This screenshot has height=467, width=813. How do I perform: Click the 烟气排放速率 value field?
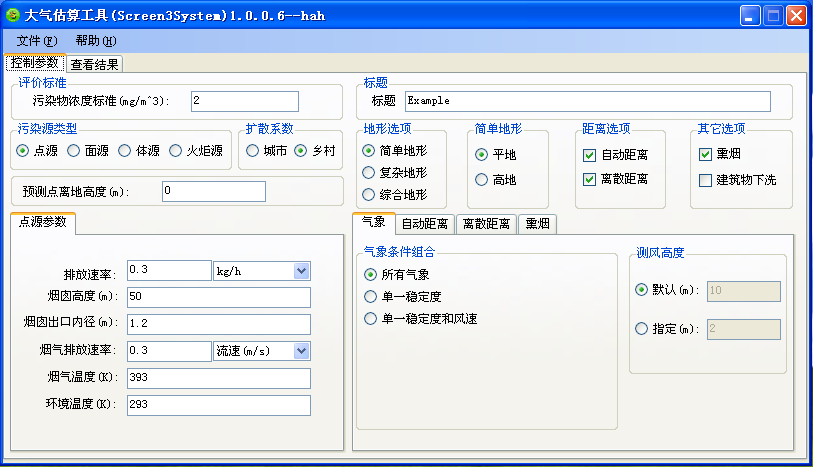pyautogui.click(x=169, y=351)
